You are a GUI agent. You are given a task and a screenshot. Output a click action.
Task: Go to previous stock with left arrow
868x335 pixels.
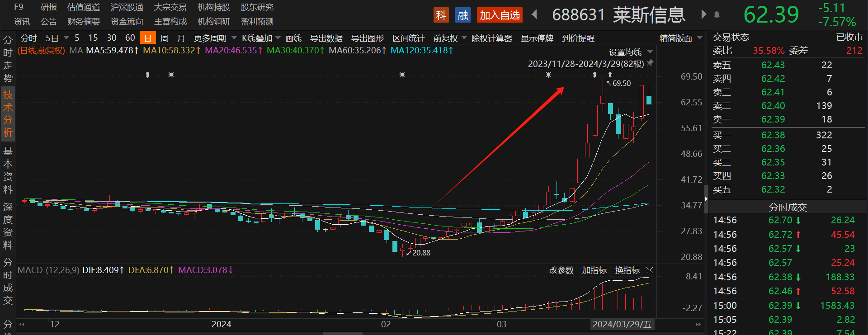[x=534, y=15]
